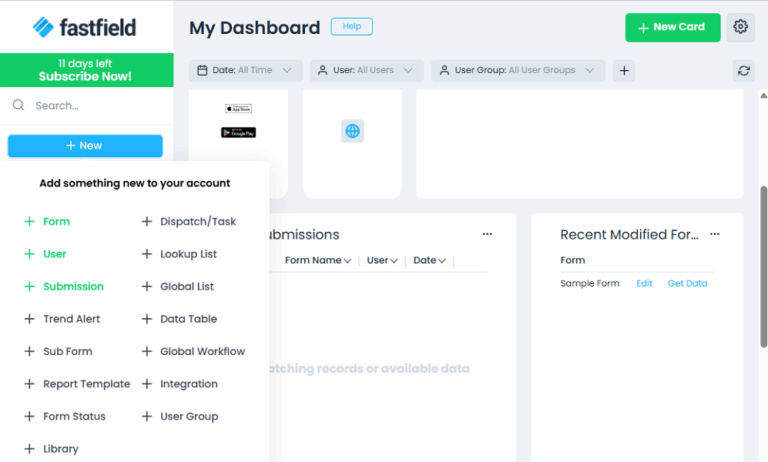Open User Group filter dropdown
Viewport: 768px width, 462px height.
pos(518,70)
